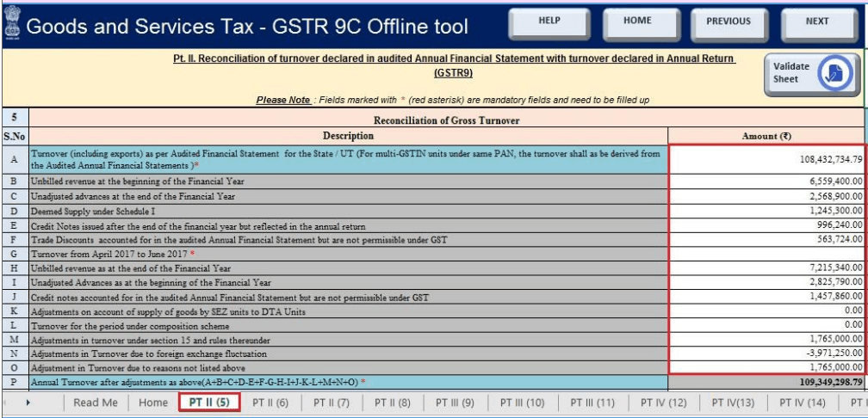The width and height of the screenshot is (868, 418).
Task: Click the 'Description' column header
Action: click(x=348, y=136)
